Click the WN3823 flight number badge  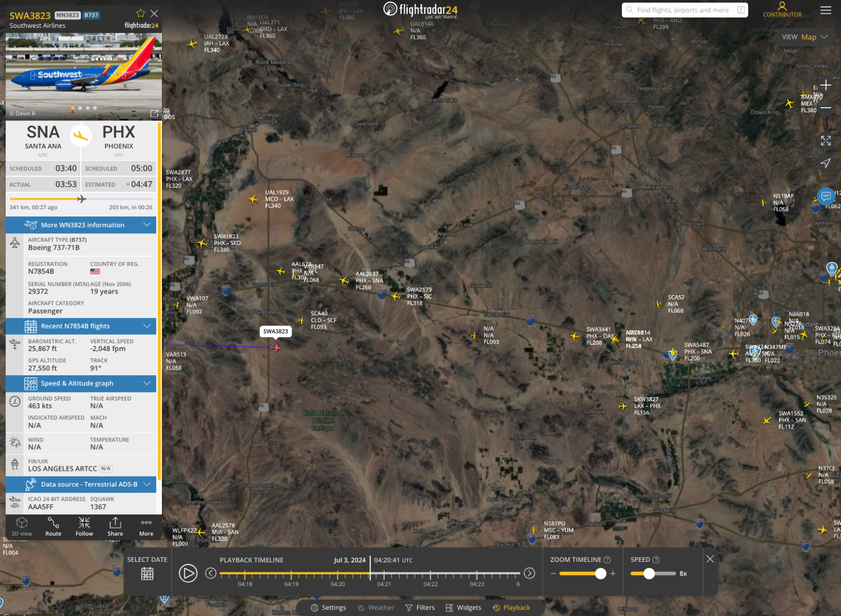coord(67,15)
